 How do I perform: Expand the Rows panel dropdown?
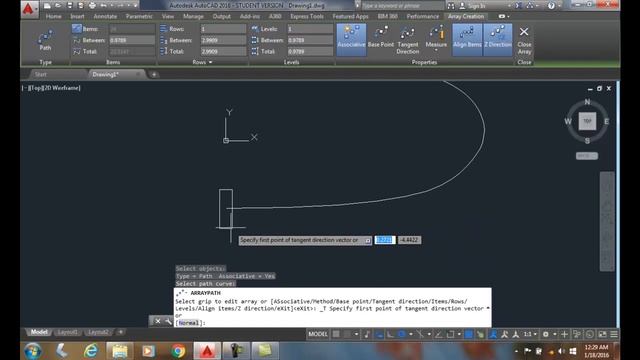(211, 62)
